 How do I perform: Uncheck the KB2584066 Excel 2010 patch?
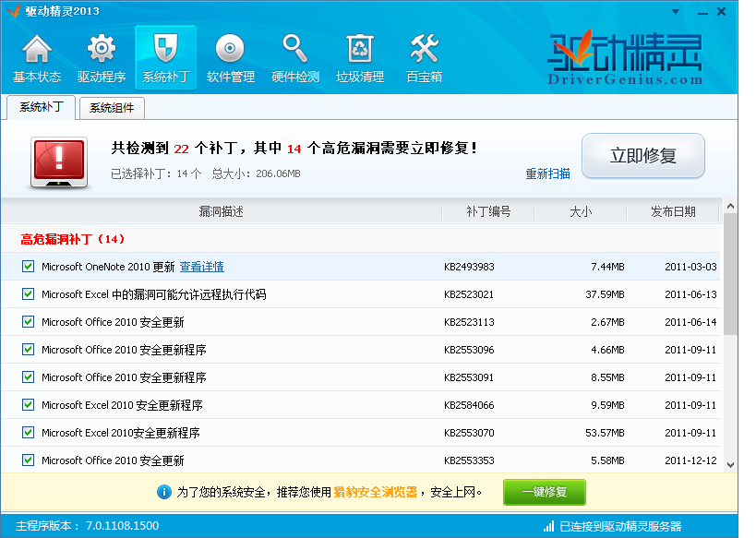(28, 404)
